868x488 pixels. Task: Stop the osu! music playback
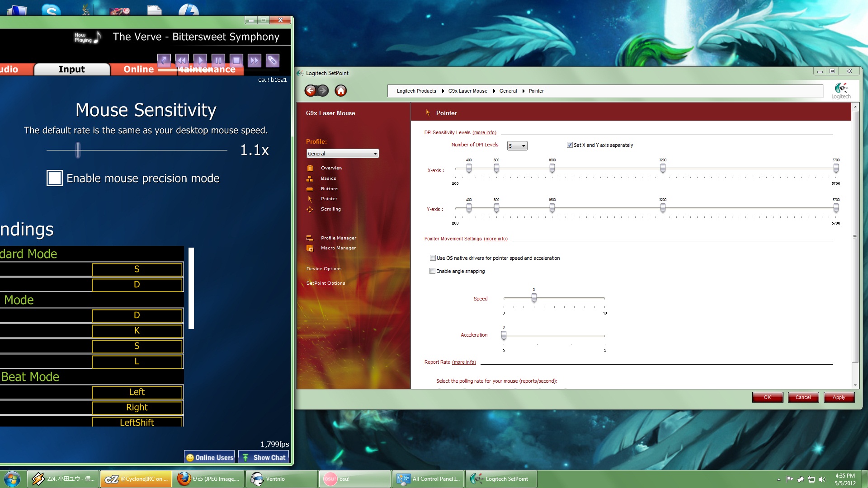[x=236, y=60]
